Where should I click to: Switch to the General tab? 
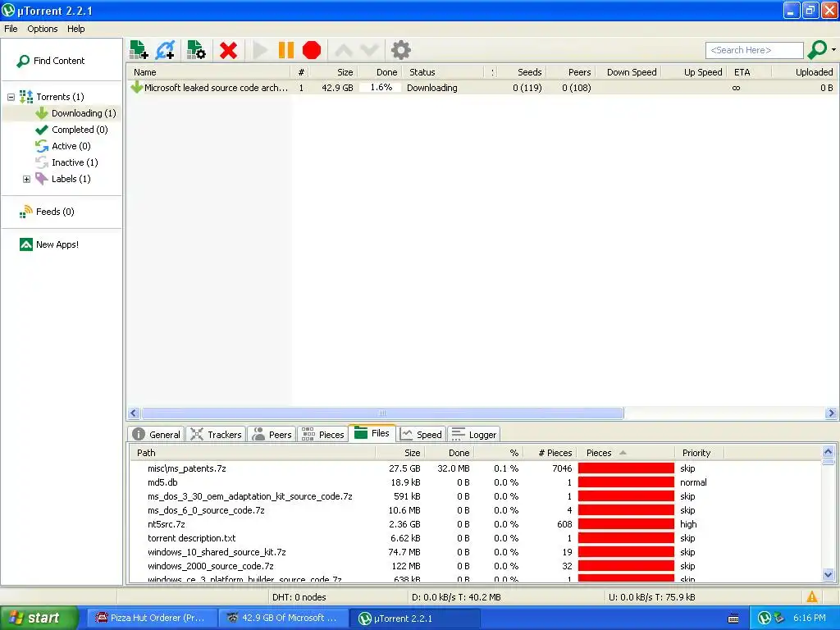(157, 435)
